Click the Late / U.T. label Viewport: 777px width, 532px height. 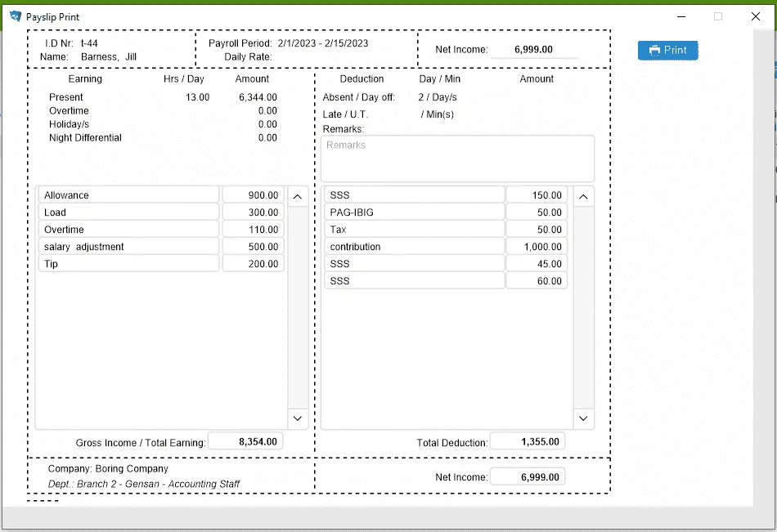point(345,114)
